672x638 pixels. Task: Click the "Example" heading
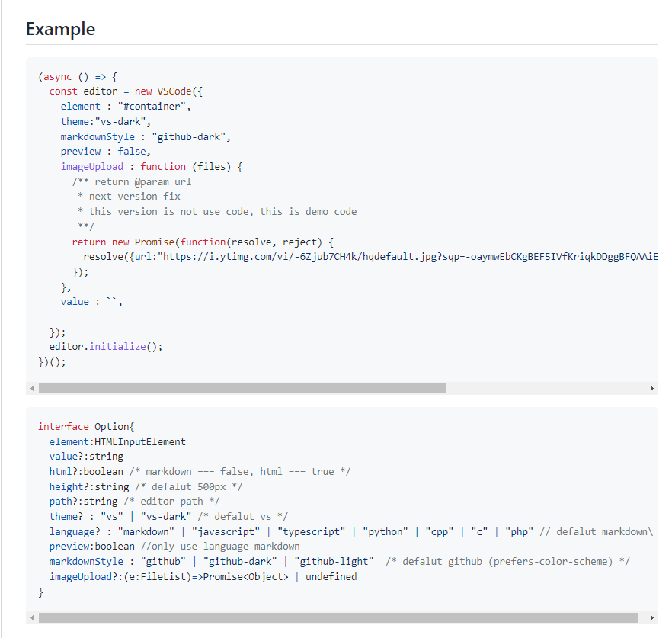click(60, 29)
